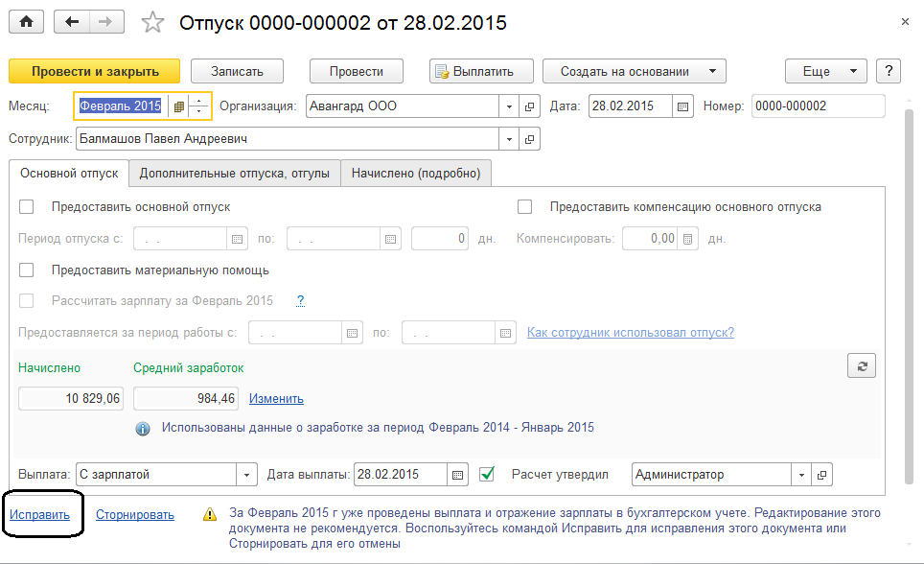The width and height of the screenshot is (924, 564).
Task: Click the help question mark button
Action: coord(889,71)
